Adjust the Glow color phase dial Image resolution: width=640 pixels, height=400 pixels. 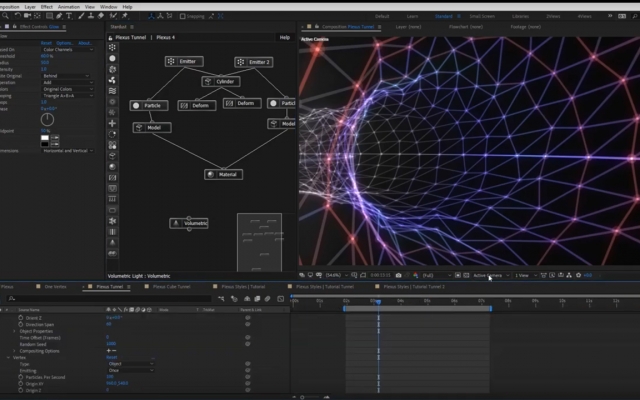pyautogui.click(x=47, y=120)
